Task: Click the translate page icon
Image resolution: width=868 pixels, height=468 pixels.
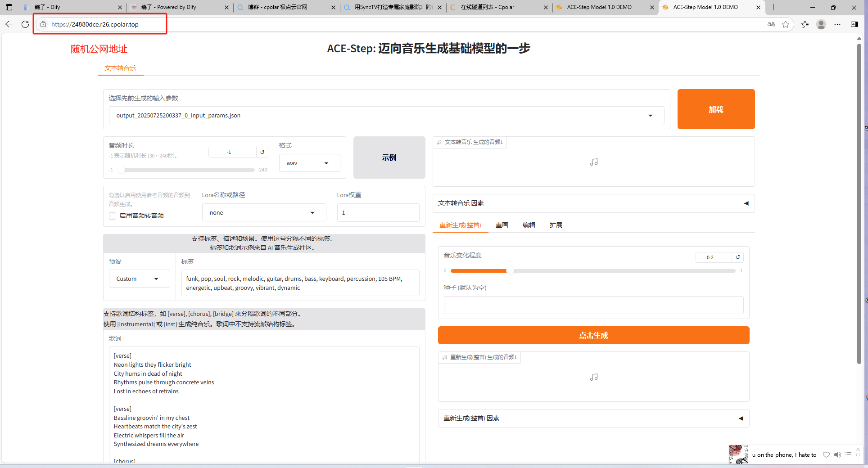Action: click(771, 24)
